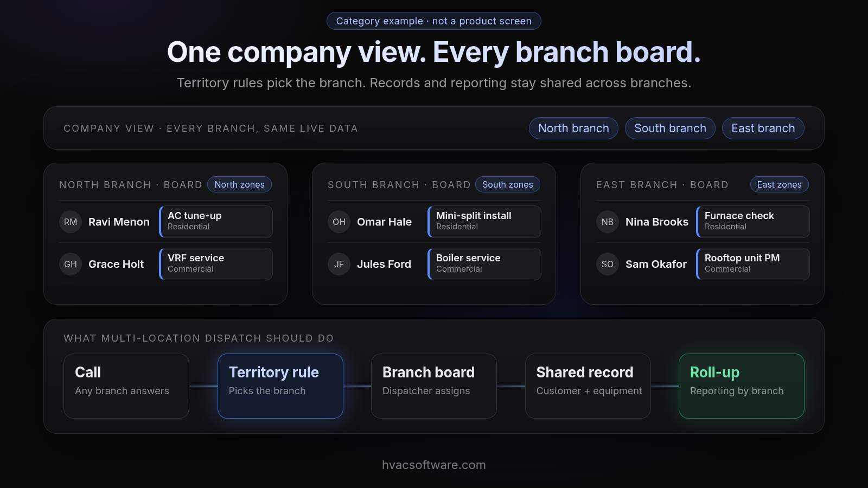Click the name Grace Holt

pyautogui.click(x=116, y=264)
